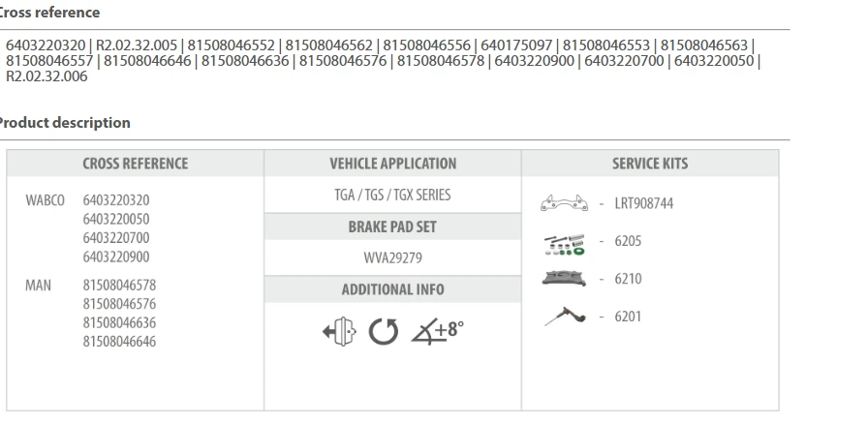Select service kit number 6210

(628, 279)
